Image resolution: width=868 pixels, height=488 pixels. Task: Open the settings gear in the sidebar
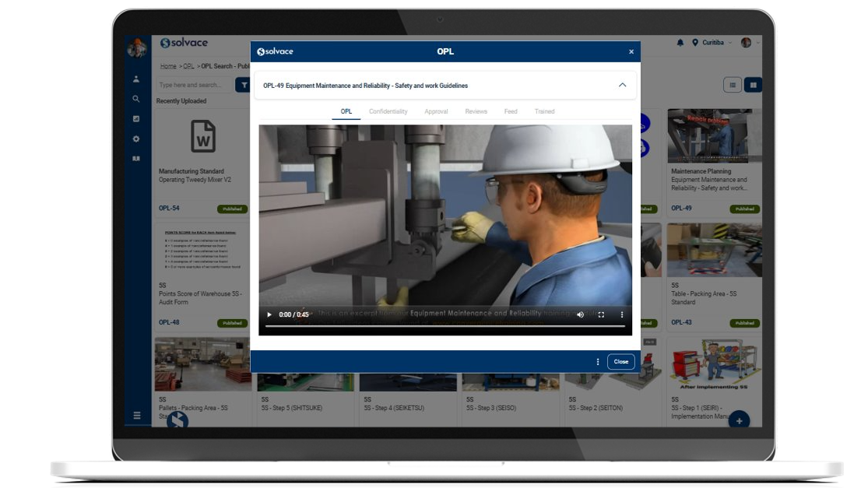136,139
